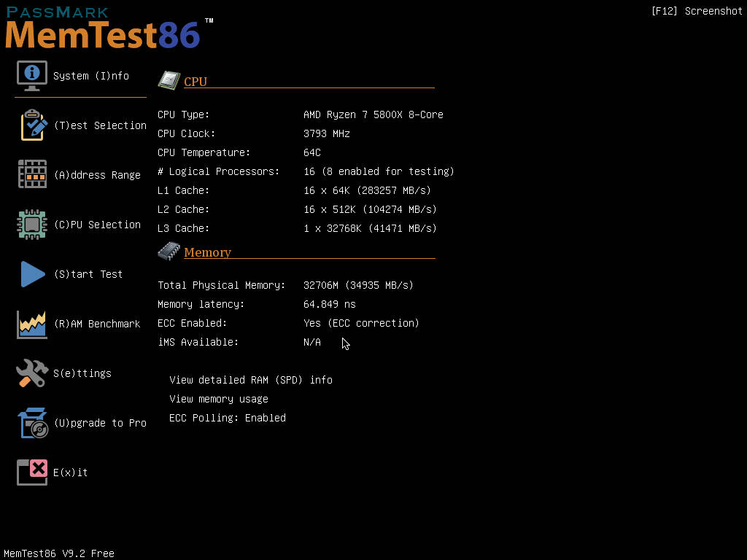Click the L2 Cache value 16 x 512K

[370, 209]
